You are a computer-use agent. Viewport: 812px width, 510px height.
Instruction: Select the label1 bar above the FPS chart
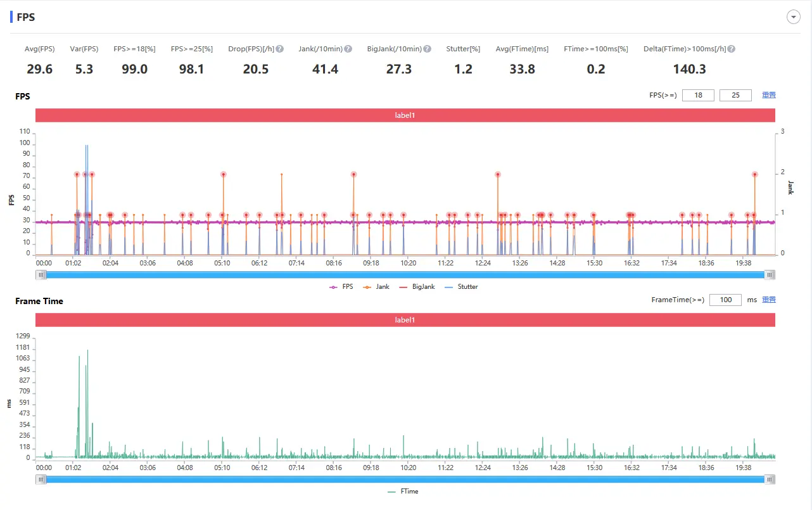(x=405, y=115)
